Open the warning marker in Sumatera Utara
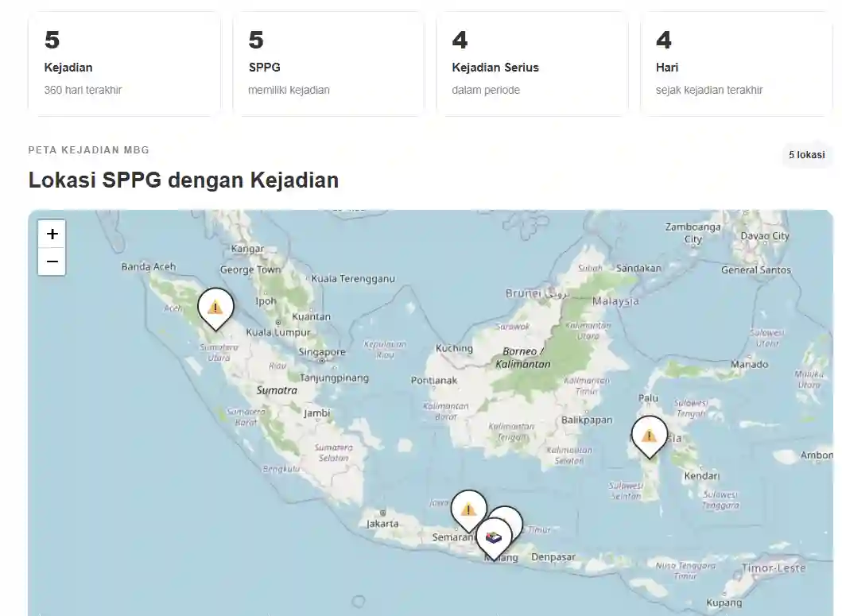 pyautogui.click(x=215, y=308)
